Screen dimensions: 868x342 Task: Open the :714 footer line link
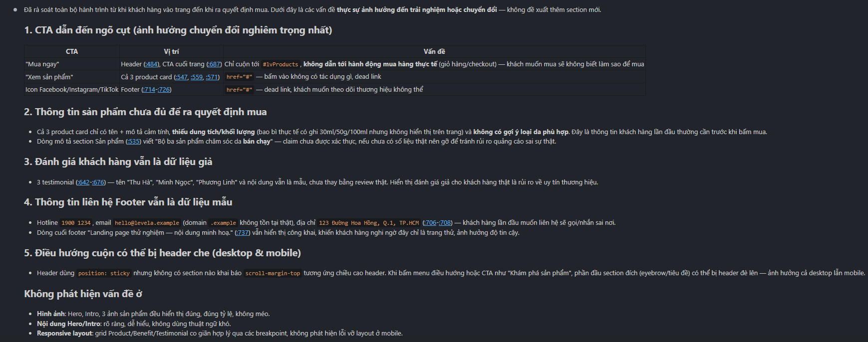149,90
